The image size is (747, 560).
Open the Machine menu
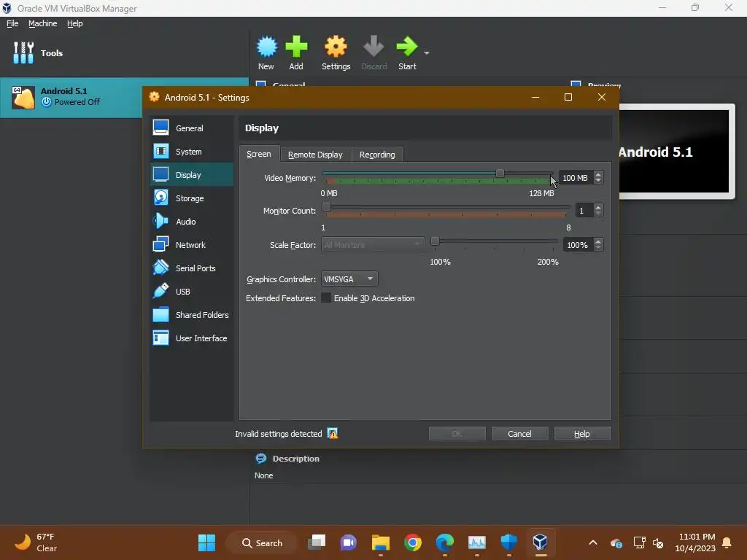click(43, 23)
